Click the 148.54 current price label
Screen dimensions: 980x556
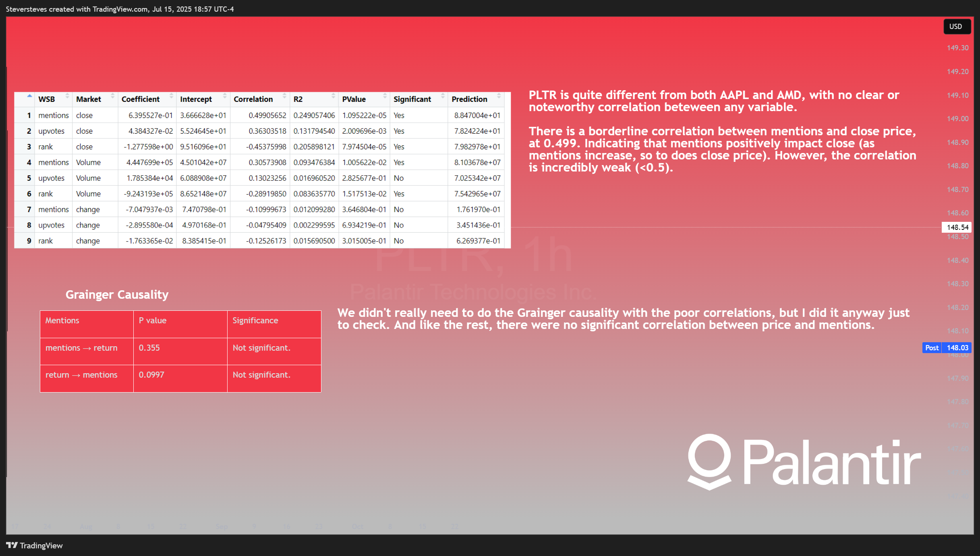[x=957, y=227]
